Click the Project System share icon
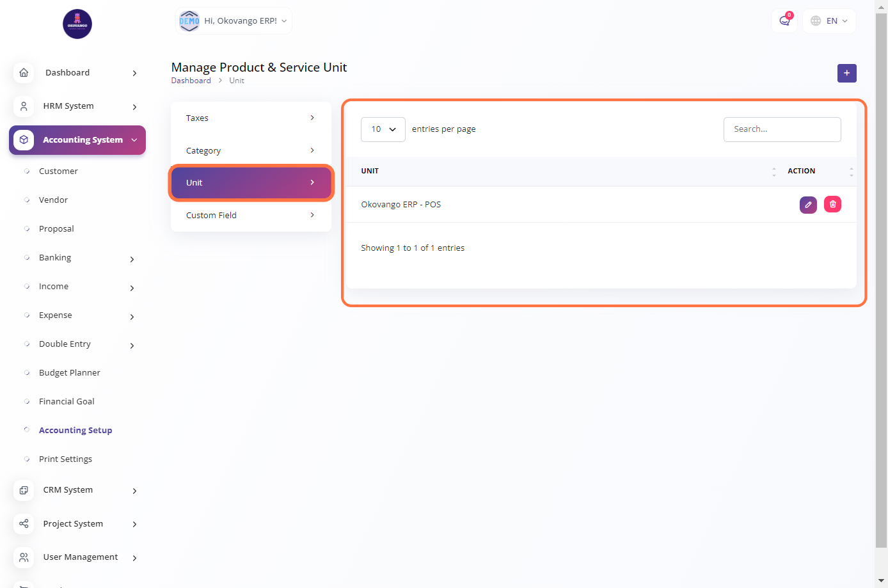This screenshot has height=588, width=888. 24,524
